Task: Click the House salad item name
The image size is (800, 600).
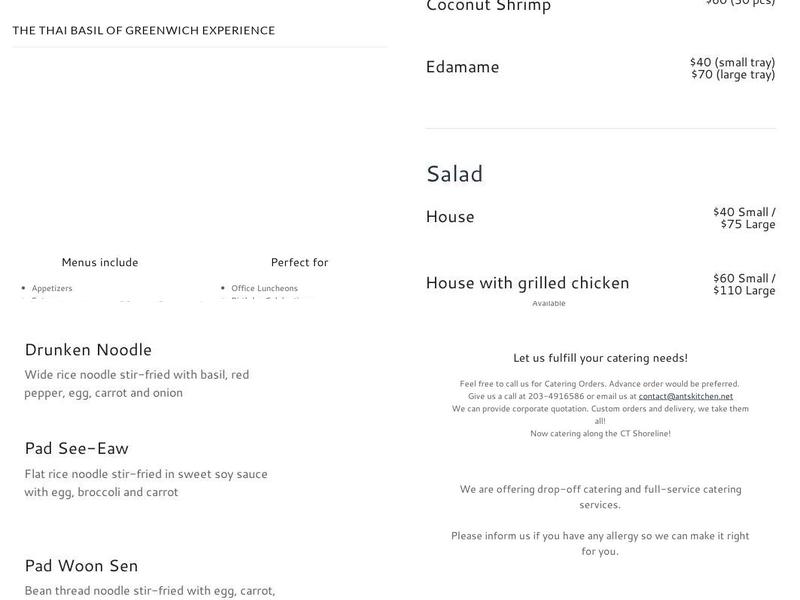Action: [450, 216]
